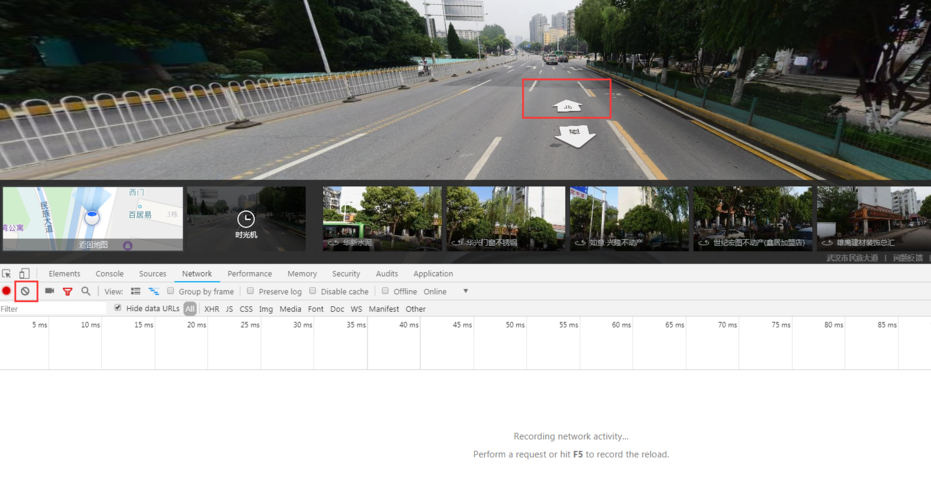This screenshot has height=500, width=931.
Task: Open the 华新水泥 street view thumbnail
Action: (382, 219)
